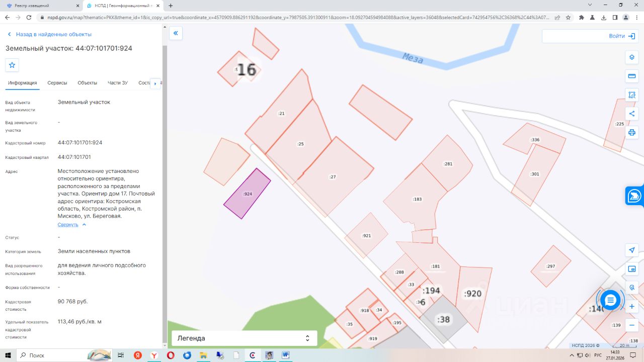Show more tabs with right arrow
The height and width of the screenshot is (362, 644).
(x=155, y=83)
